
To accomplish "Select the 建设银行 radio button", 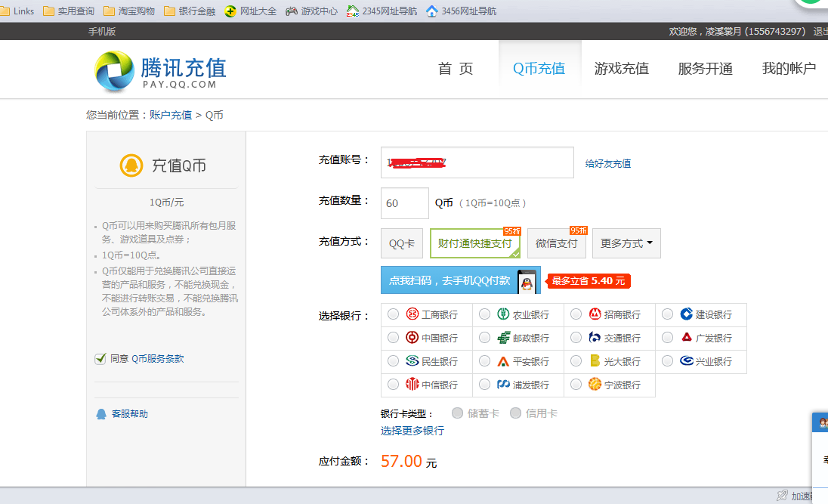I will tap(668, 314).
